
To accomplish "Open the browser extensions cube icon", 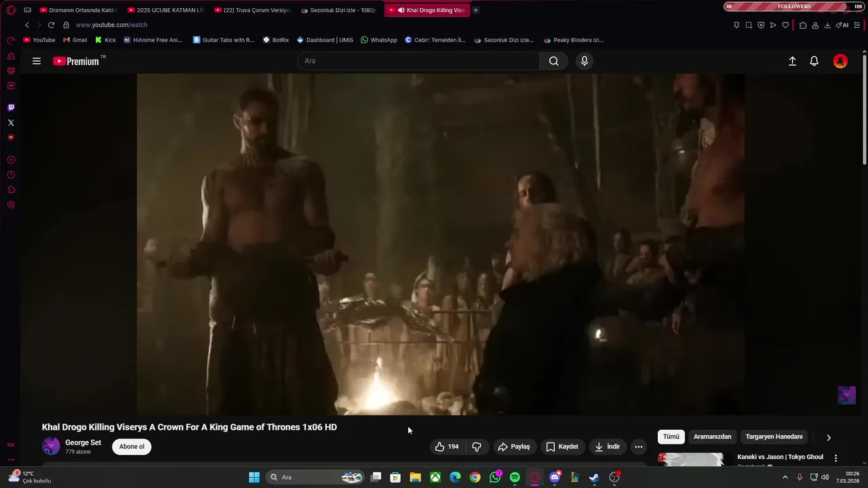I will click(x=803, y=25).
